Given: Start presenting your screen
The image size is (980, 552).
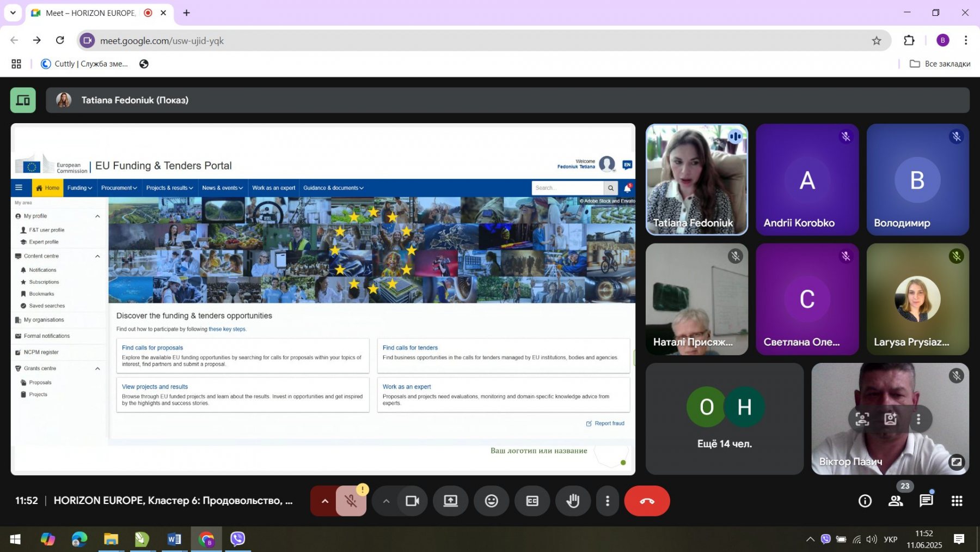Looking at the screenshot, I should point(450,501).
